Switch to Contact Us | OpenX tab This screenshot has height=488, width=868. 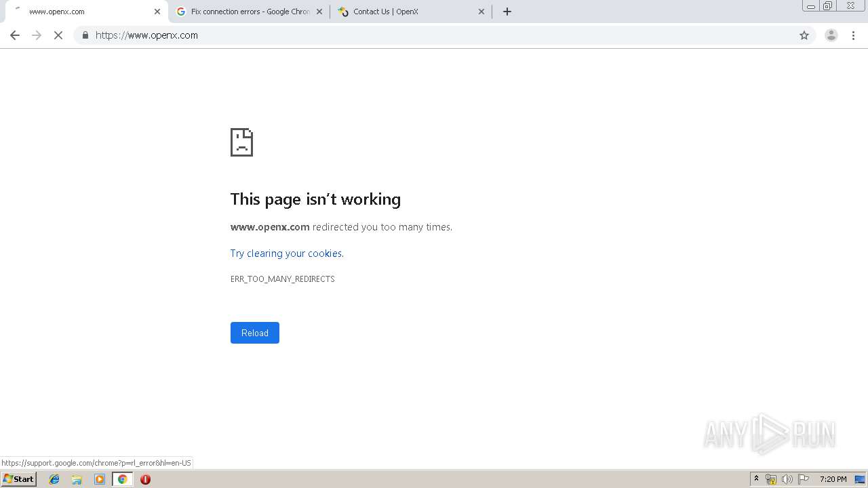click(x=411, y=12)
